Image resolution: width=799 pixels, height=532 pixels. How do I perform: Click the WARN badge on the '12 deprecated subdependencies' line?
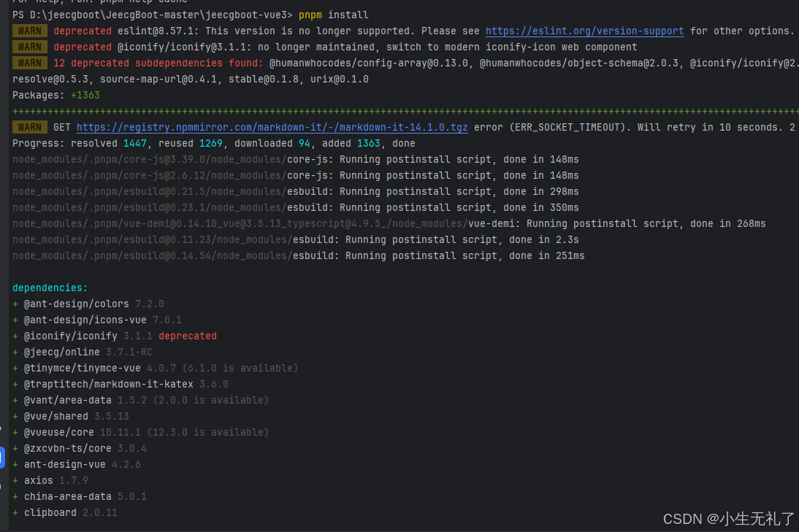pos(29,63)
